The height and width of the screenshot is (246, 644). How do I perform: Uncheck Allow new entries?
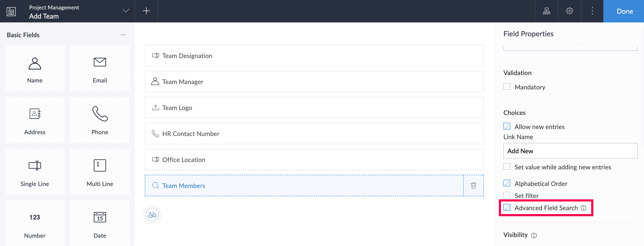click(507, 127)
